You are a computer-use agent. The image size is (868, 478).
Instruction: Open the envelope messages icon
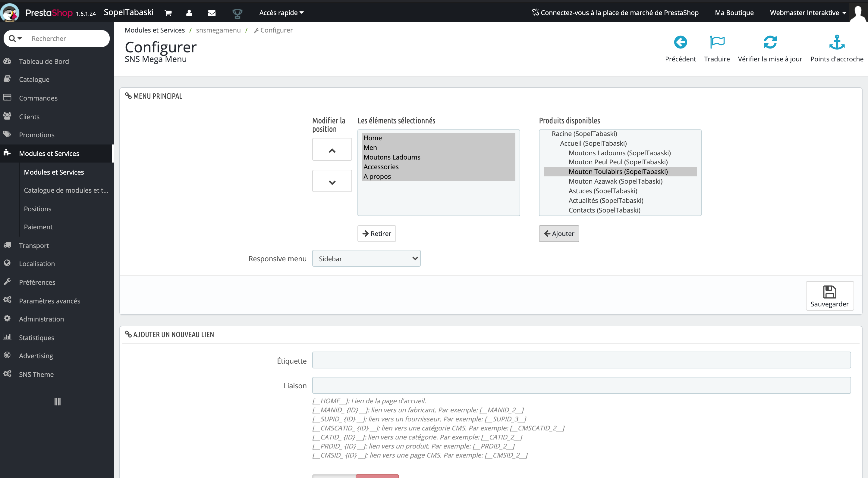tap(212, 13)
